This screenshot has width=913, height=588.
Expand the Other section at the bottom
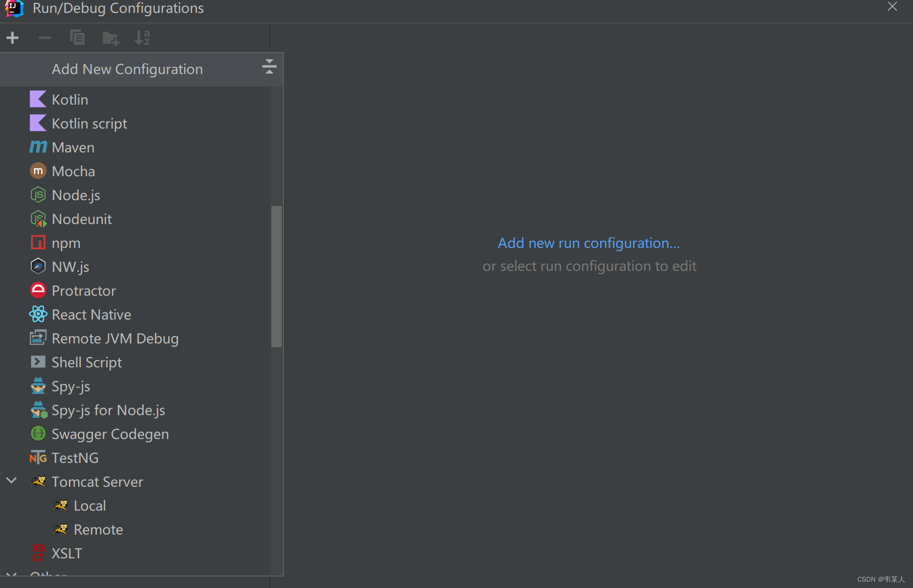(11, 576)
